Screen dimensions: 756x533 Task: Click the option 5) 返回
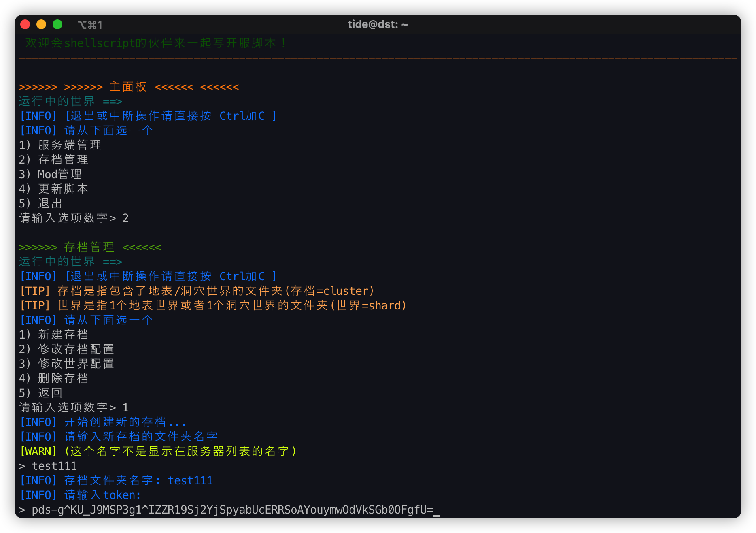[x=40, y=393]
